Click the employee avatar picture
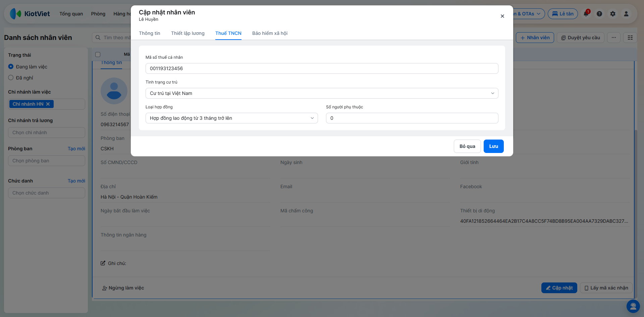Screen dimensions: 644x317 coord(114,91)
